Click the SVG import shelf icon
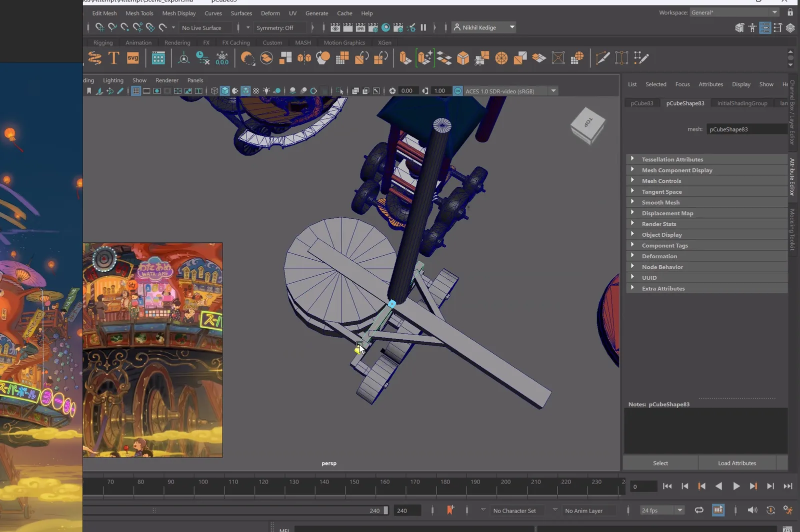The image size is (800, 532). 132,58
